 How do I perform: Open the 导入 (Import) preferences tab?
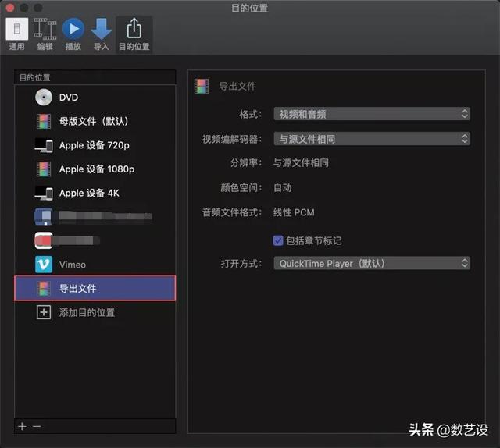[x=102, y=34]
